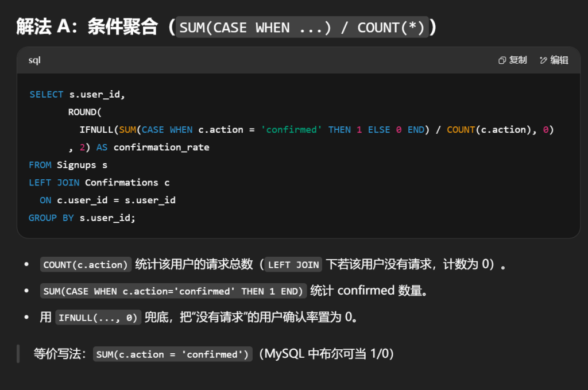
Task: Click the ON c.user_id = s.user_id line
Action: [x=107, y=200]
